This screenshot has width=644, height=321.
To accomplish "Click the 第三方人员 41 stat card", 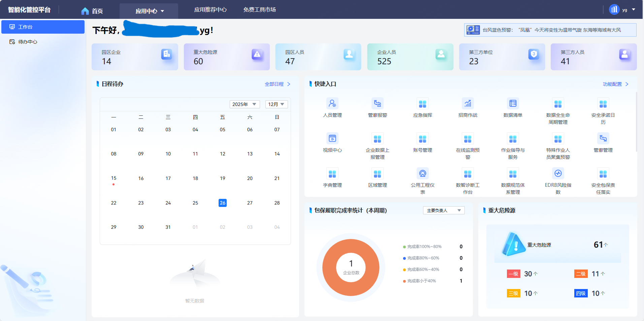I will 593,57.
